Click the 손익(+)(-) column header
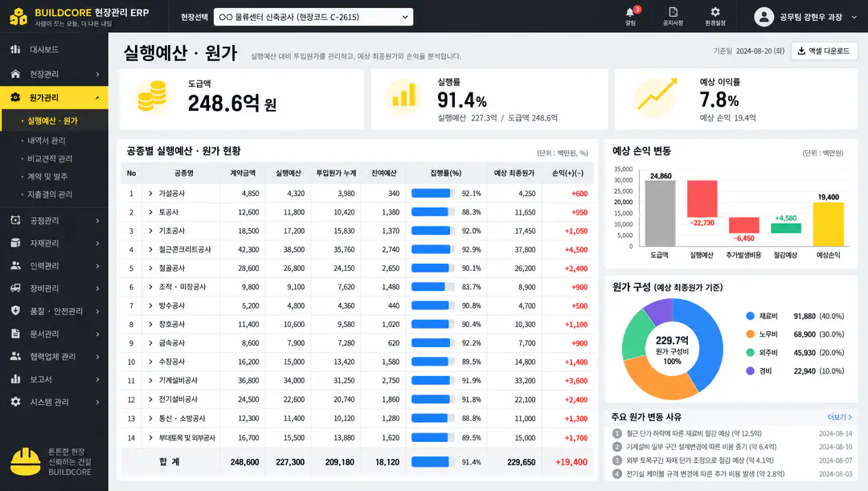This screenshot has width=868, height=491. pyautogui.click(x=567, y=174)
